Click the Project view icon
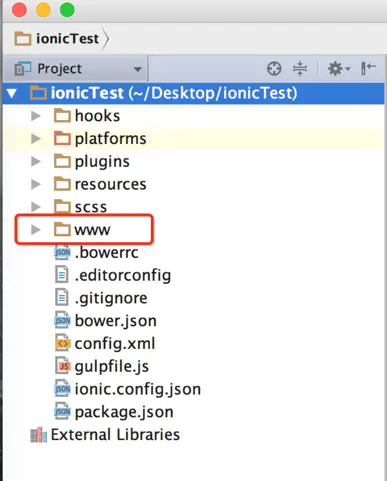387x481 pixels. pyautogui.click(x=22, y=69)
